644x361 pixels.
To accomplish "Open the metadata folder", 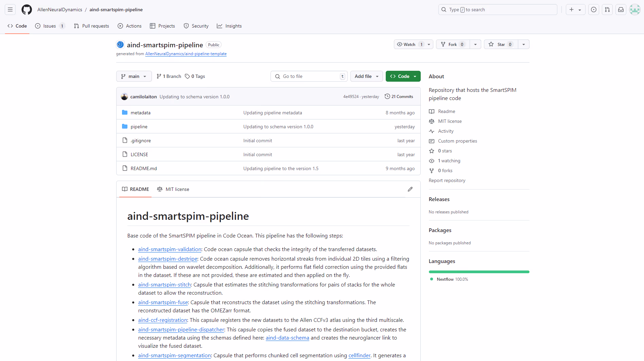I will pyautogui.click(x=140, y=113).
